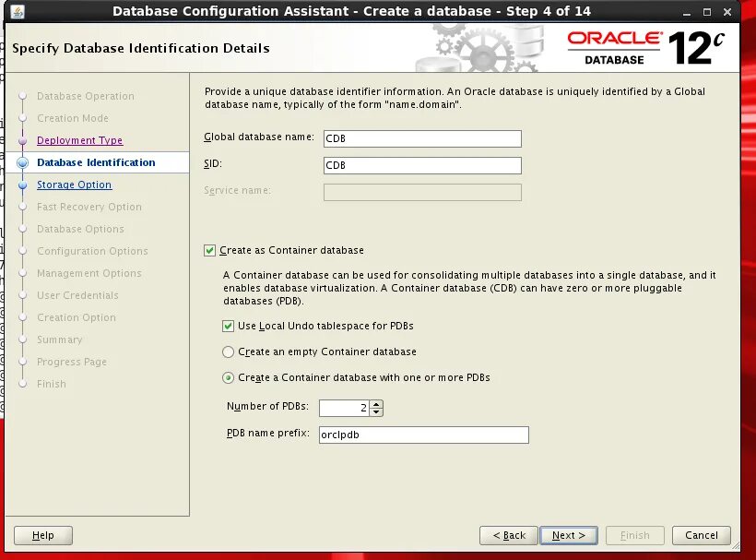Open the Storage Option step

(x=75, y=185)
